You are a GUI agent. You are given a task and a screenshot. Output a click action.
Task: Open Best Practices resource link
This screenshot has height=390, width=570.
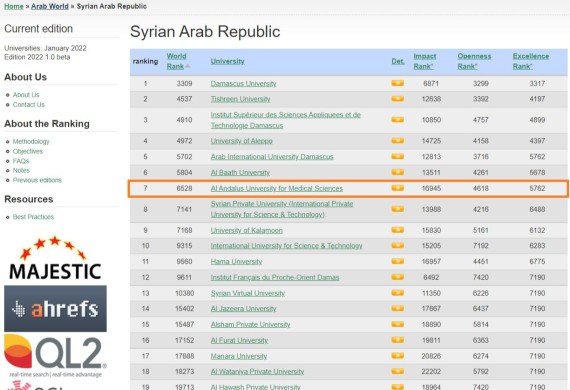tap(33, 217)
